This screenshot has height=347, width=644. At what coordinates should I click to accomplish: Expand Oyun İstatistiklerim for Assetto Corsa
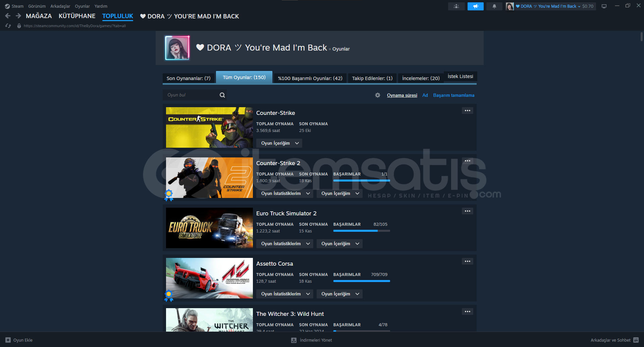pyautogui.click(x=285, y=294)
